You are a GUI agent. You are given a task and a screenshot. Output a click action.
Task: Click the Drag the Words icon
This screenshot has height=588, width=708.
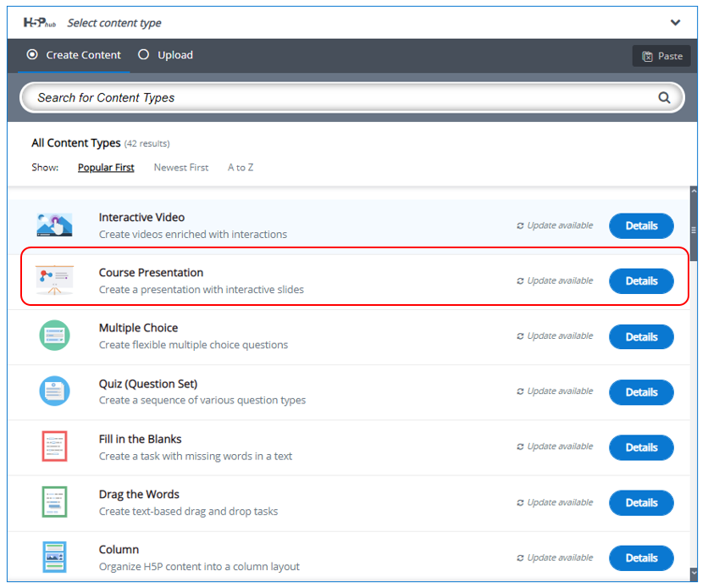[54, 502]
